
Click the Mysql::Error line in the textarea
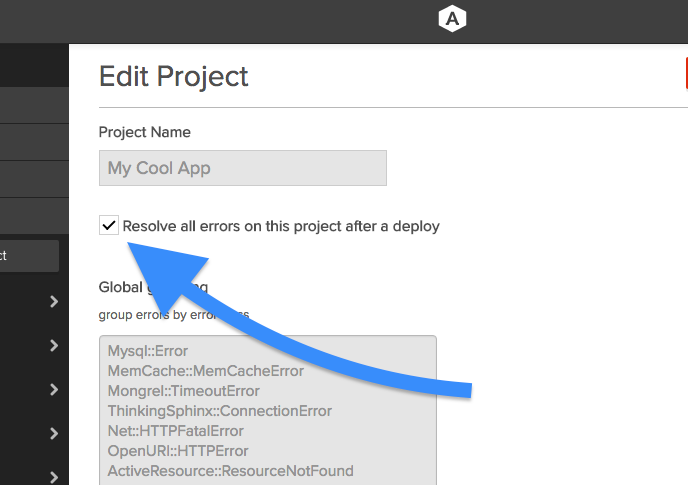148,351
